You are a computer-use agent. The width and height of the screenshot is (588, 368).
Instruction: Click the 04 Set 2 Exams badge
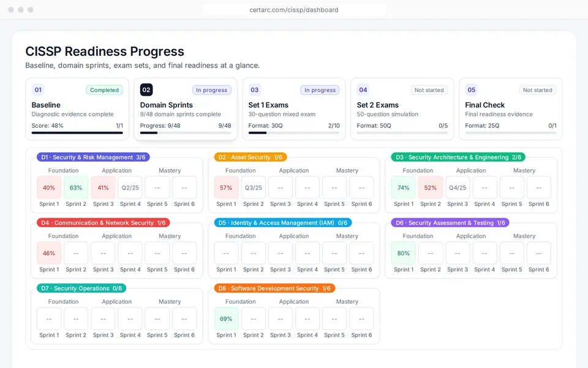(x=363, y=90)
